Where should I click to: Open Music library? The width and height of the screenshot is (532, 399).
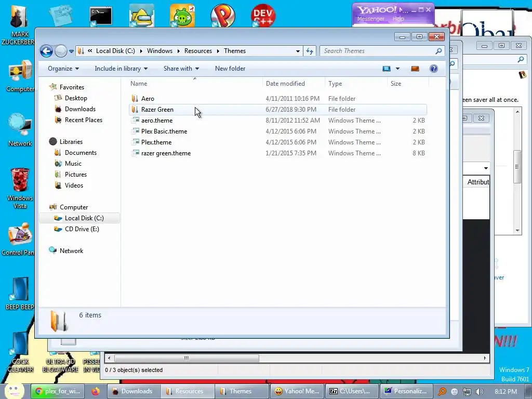click(x=73, y=164)
